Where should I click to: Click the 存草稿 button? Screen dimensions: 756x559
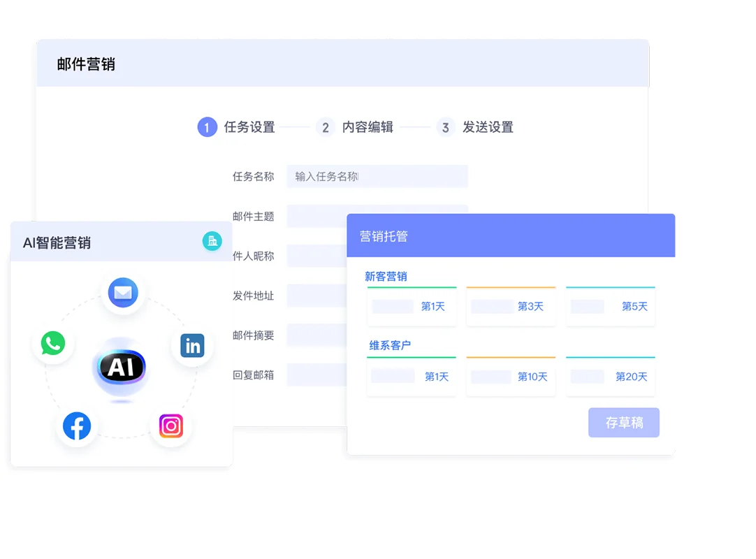click(624, 423)
